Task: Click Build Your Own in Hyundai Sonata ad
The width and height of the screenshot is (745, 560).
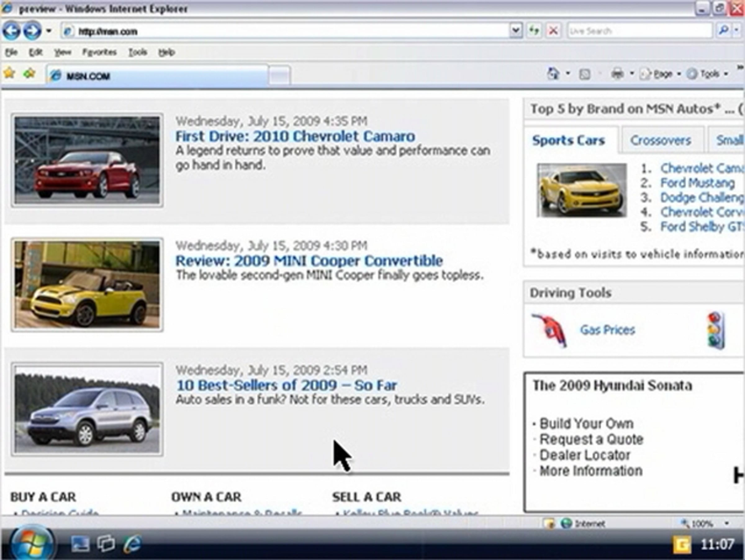Action: (586, 424)
